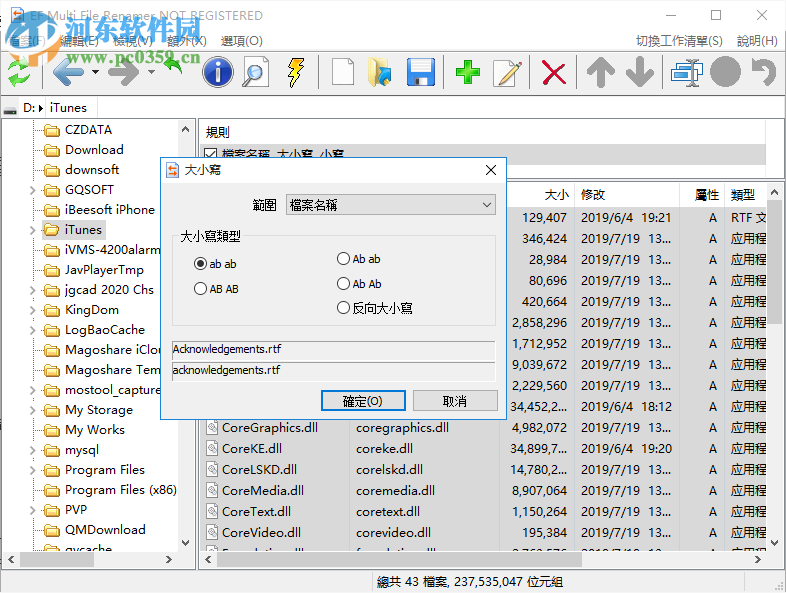Click the red X delete rule icon
This screenshot has width=786, height=593.
pos(554,73)
